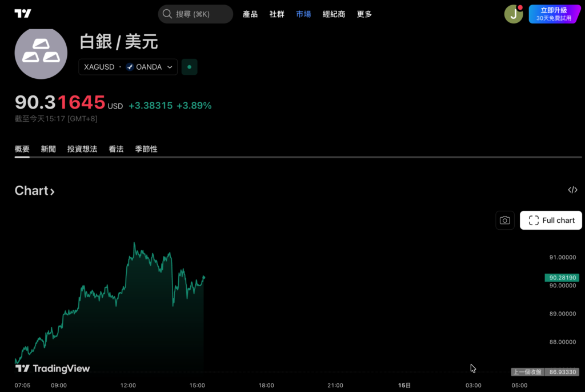
Task: Open embed code icon beside Chart
Action: (572, 190)
